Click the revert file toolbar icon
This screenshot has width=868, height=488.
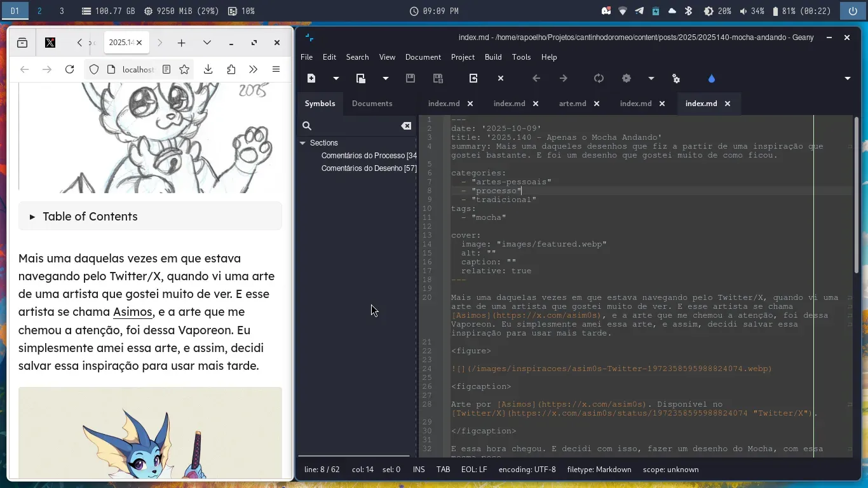point(473,78)
